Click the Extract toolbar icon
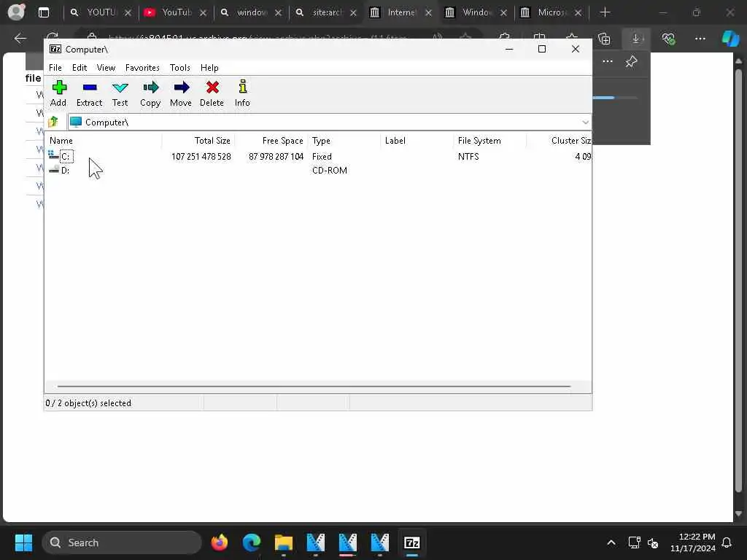The image size is (747, 560). [89, 93]
